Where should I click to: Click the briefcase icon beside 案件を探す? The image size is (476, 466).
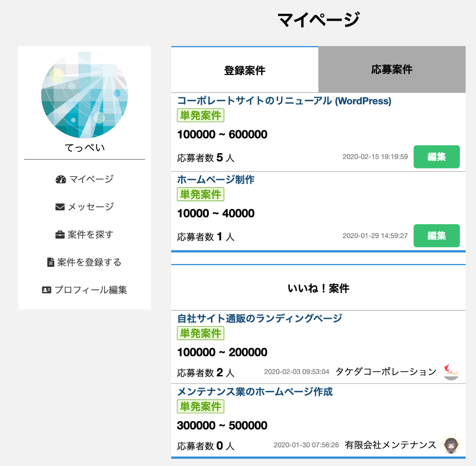60,235
